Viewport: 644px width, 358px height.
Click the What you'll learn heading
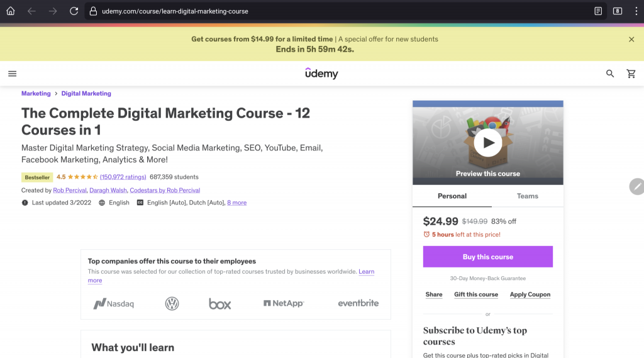[133, 347]
